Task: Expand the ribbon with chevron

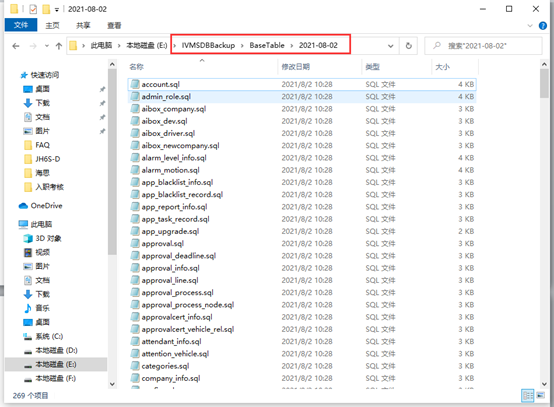Action: pos(530,25)
